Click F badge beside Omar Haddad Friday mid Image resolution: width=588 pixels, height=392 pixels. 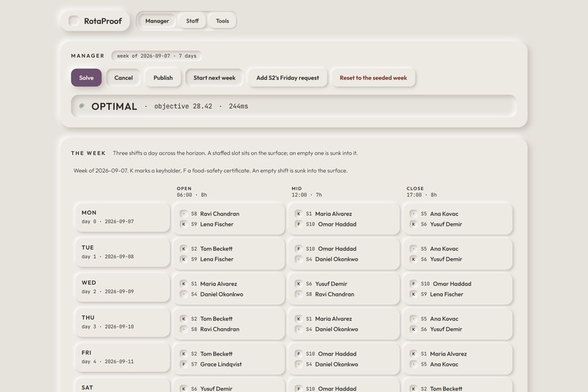(298, 354)
